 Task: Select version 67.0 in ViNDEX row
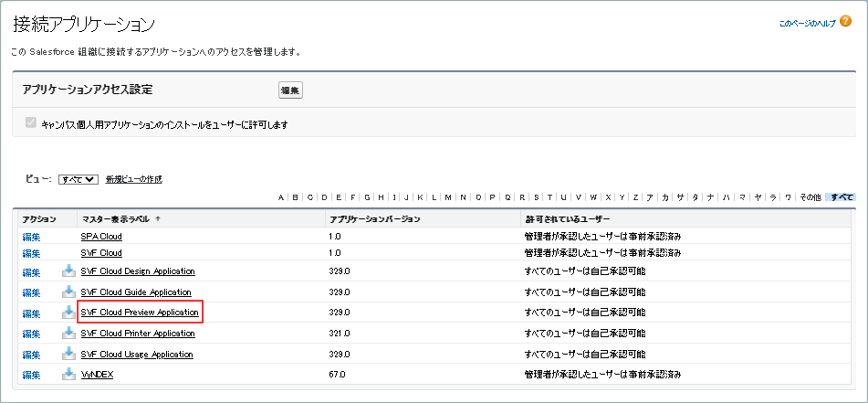[x=337, y=375]
